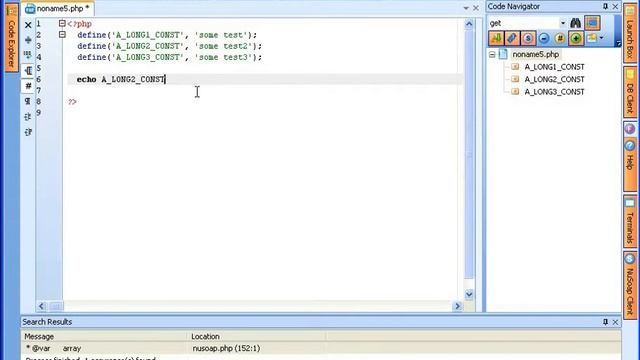Toggle show paragraph marks icon

(x=28, y=101)
